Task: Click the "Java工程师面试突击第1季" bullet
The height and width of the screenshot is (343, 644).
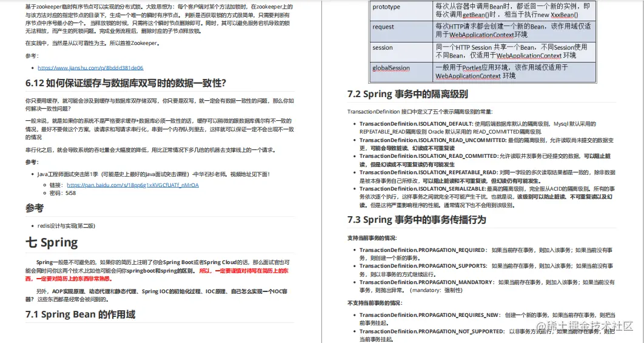Action: pos(153,174)
